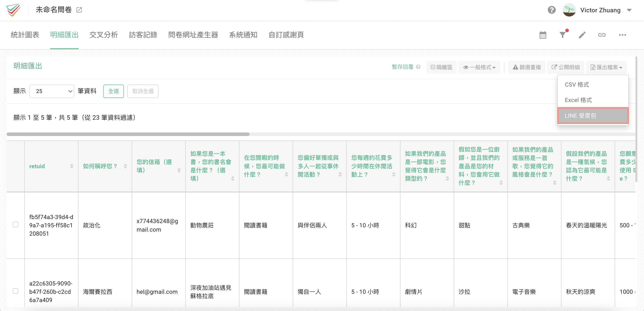Viewport: 644px width, 311px height.
Task: Expand the Victor Zhuang account menu arrow
Action: click(629, 10)
